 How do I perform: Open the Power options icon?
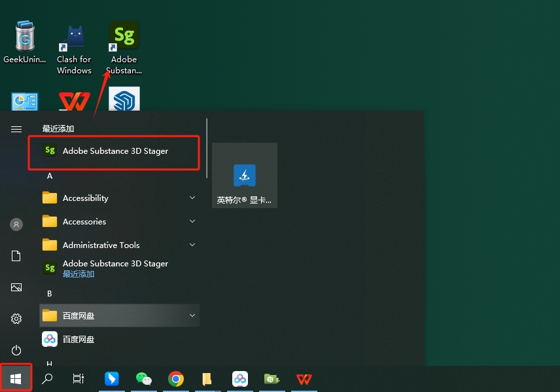[x=16, y=350]
